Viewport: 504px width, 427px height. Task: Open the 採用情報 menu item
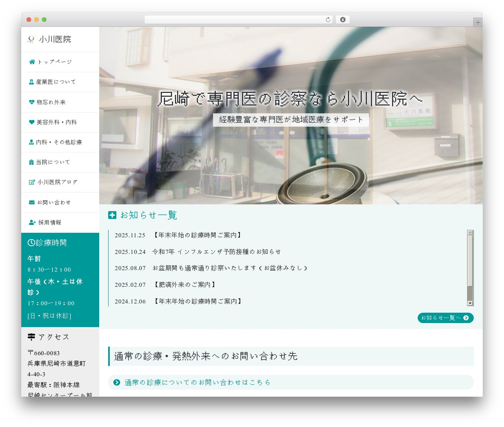point(60,223)
